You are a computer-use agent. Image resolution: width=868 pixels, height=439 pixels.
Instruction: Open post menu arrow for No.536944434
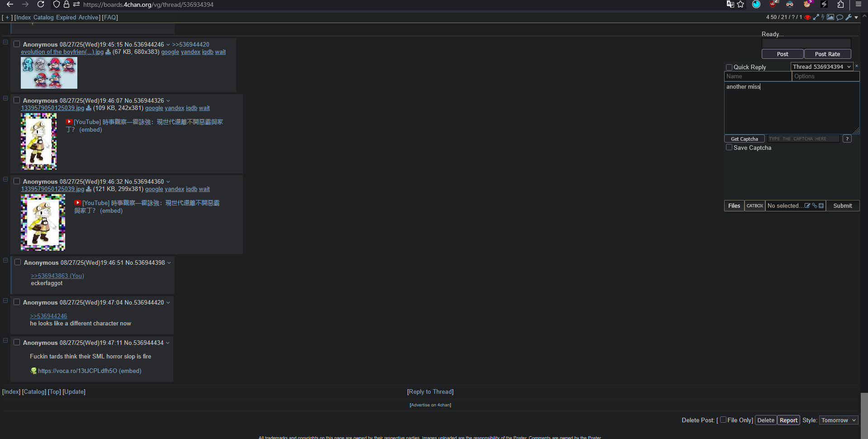168,343
